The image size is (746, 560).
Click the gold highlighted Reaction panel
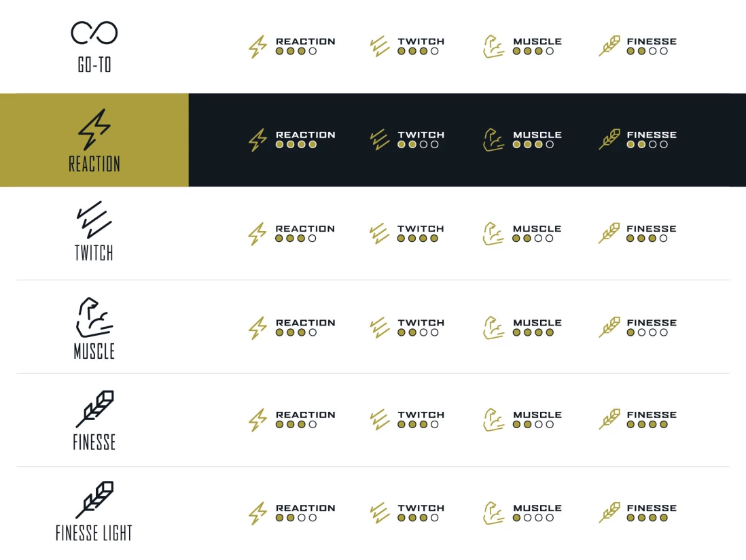point(94,140)
